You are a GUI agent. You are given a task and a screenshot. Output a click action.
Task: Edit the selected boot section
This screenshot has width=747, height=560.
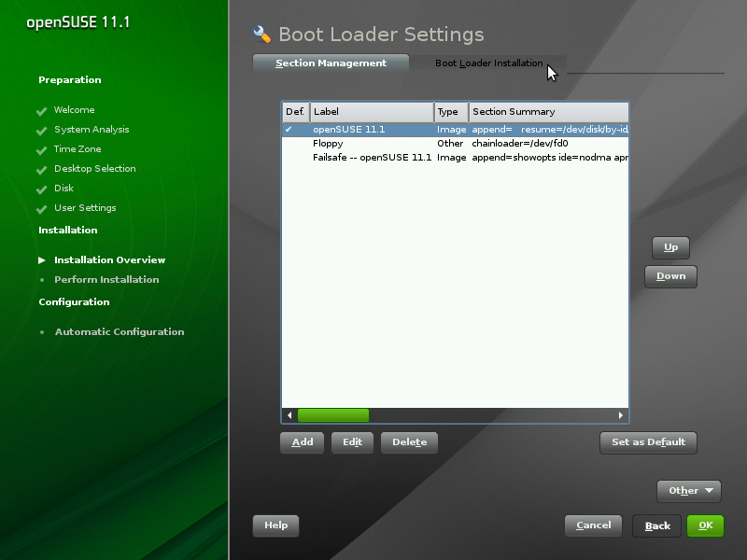(x=353, y=442)
